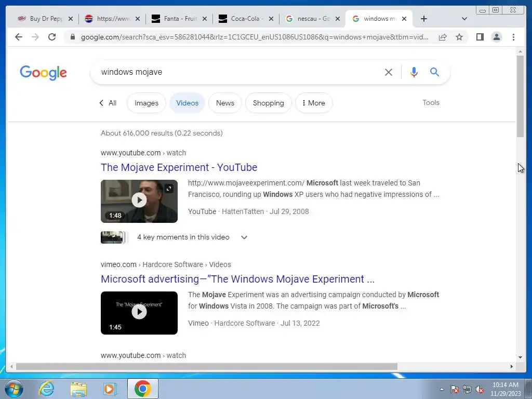This screenshot has width=532, height=399.
Task: Switch to All results filter
Action: point(109,103)
